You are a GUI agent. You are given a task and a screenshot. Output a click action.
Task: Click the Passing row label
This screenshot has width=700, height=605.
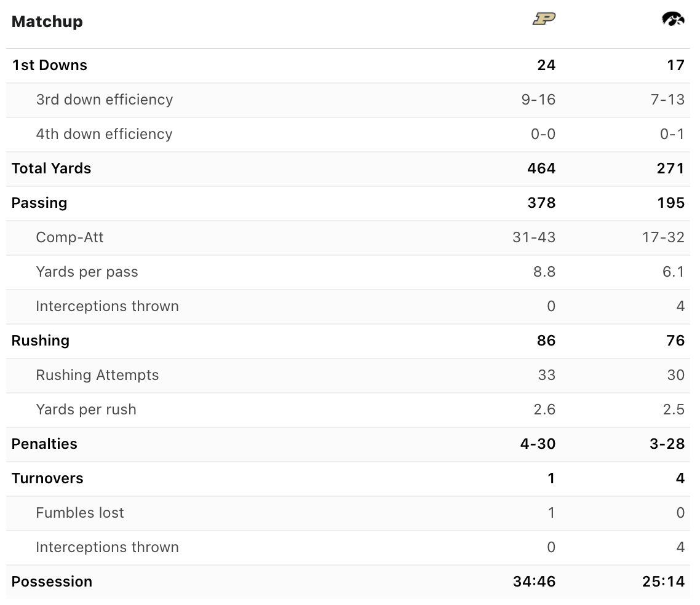[x=39, y=203]
